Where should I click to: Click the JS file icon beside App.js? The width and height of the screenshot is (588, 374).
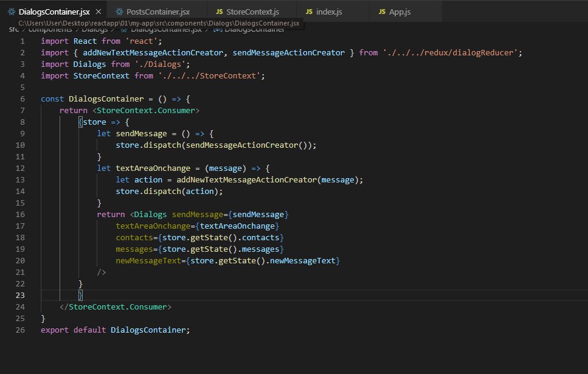click(382, 12)
